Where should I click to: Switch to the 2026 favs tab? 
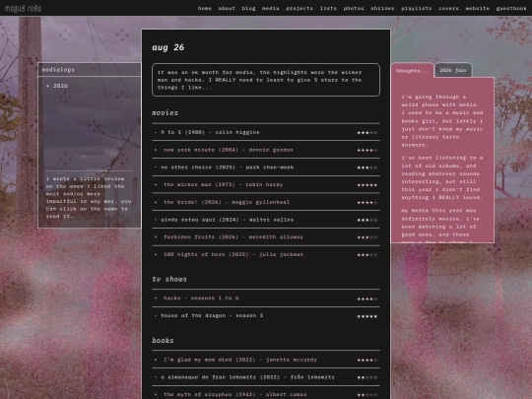tap(453, 70)
